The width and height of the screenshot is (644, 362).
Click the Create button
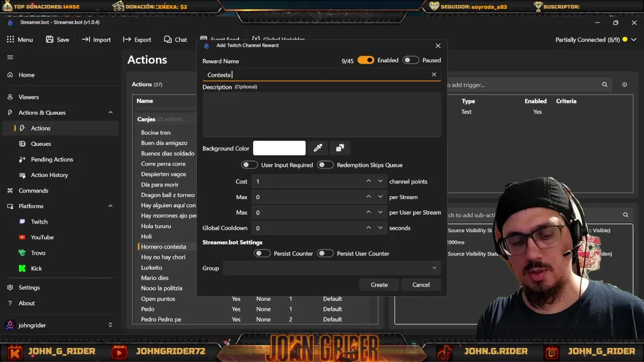[x=379, y=285]
